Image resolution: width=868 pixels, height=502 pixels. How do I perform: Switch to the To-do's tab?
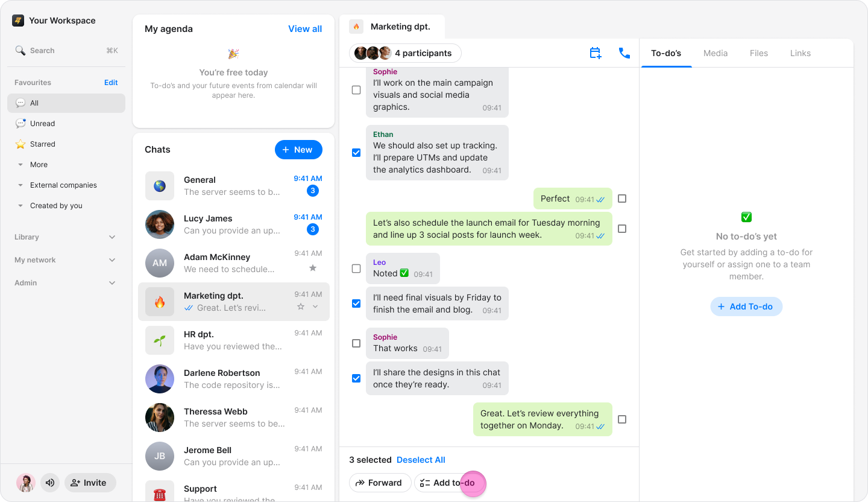[666, 53]
